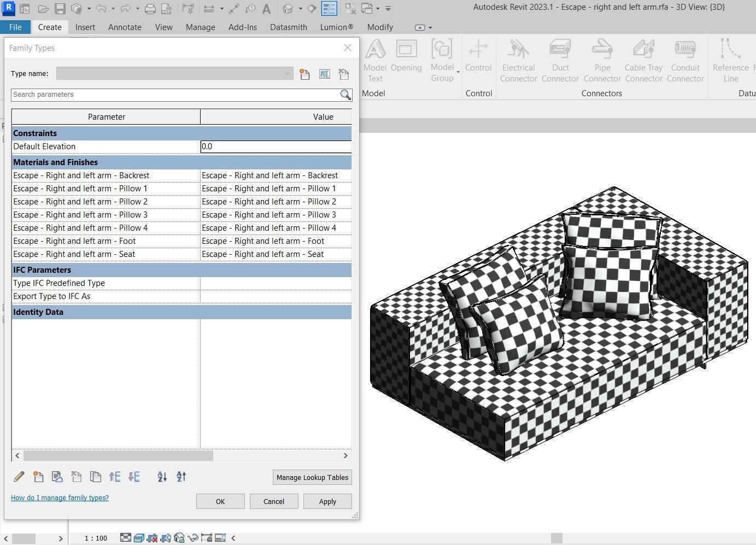756x545 pixels.
Task: Create new family type icon beside Type name
Action: pos(304,74)
